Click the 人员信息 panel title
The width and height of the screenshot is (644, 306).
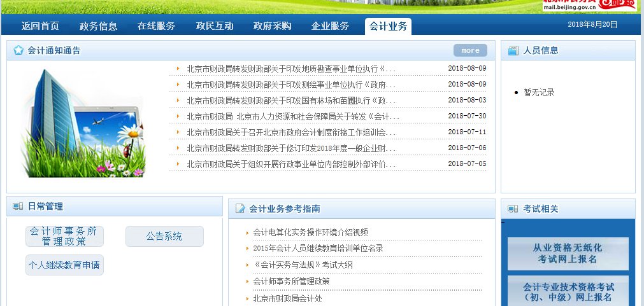(541, 50)
